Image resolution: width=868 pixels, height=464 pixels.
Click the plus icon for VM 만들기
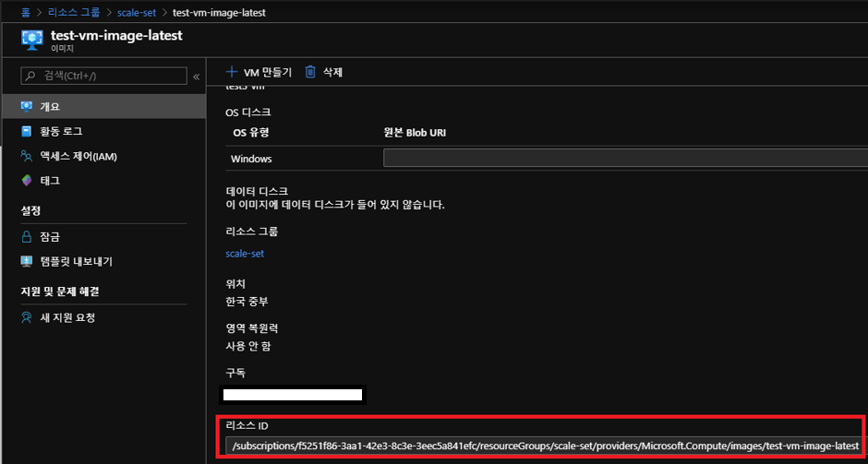(x=232, y=72)
